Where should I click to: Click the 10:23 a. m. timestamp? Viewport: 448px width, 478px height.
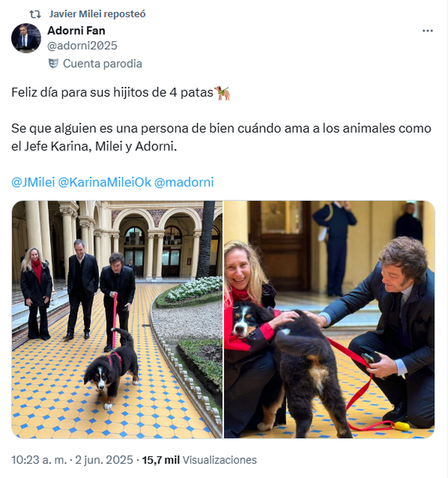39,460
